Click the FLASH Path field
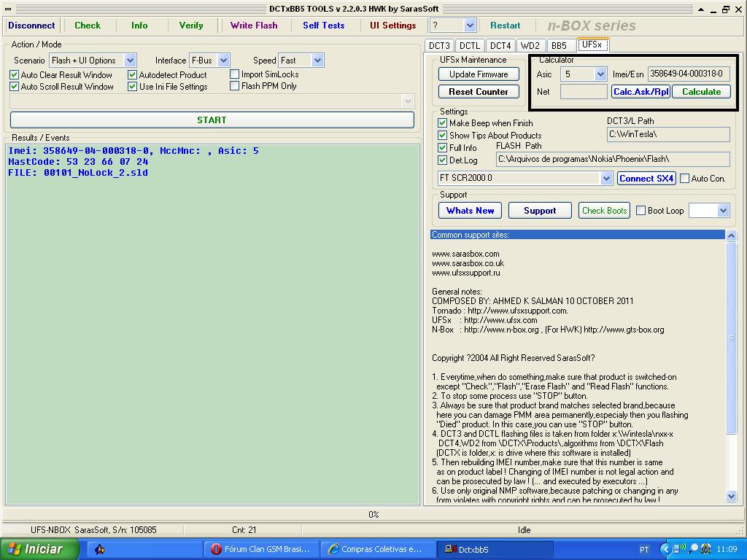 [613, 159]
